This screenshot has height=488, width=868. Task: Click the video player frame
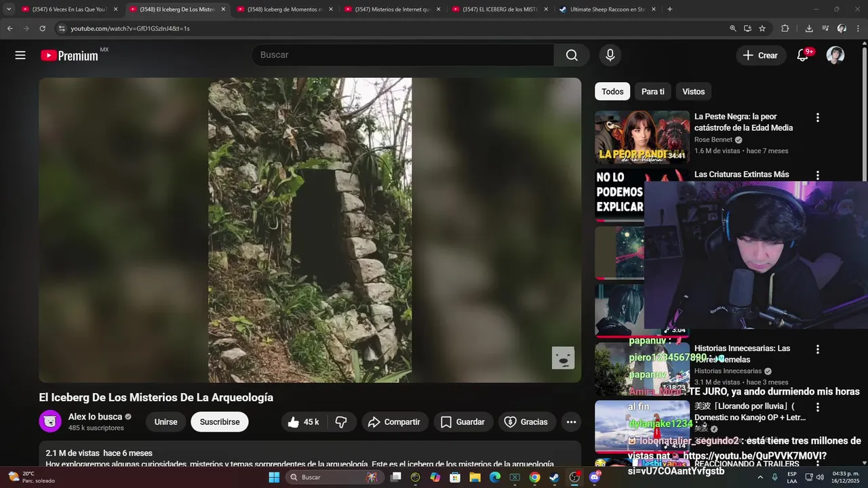[x=310, y=230]
